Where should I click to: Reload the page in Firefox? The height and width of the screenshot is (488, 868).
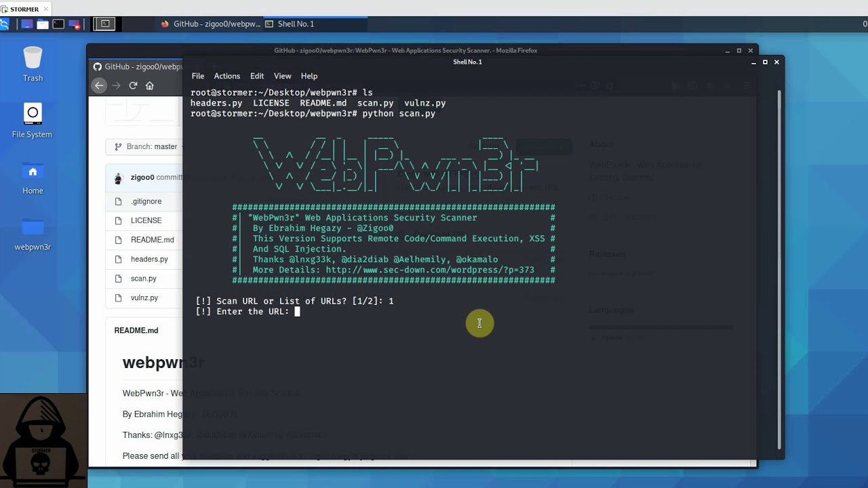133,85
